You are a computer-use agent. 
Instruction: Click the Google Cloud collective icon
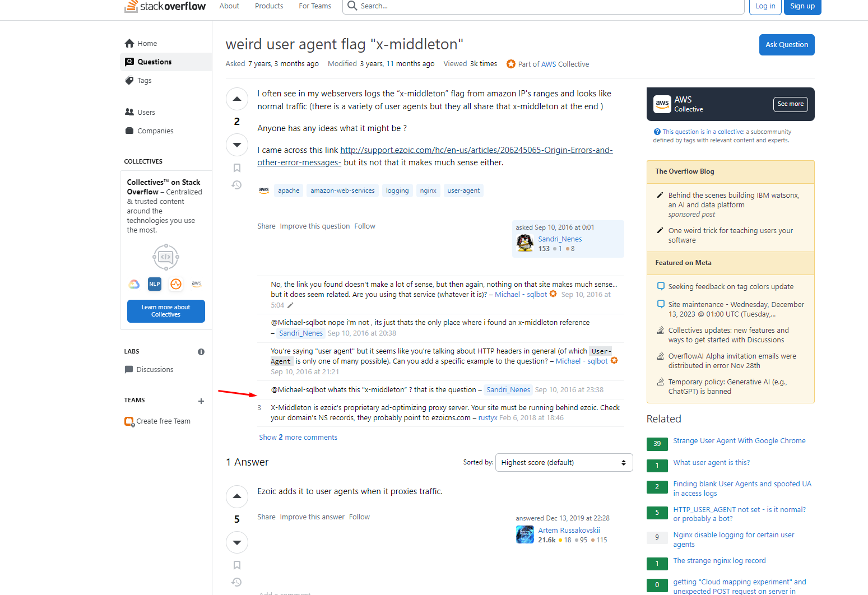pos(134,284)
